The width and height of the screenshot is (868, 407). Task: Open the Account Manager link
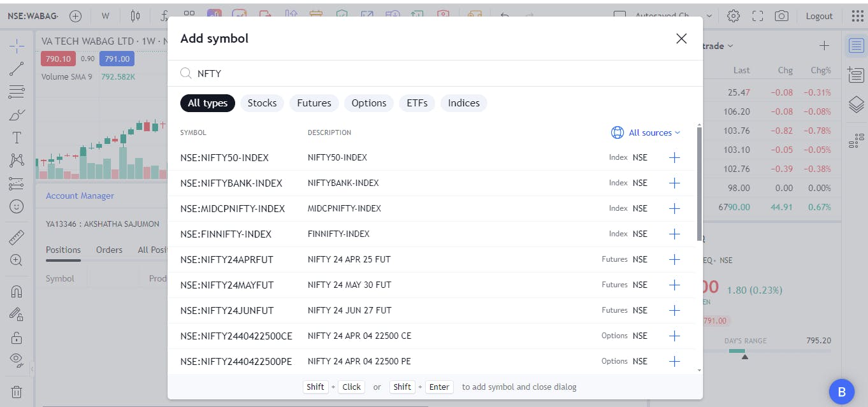point(80,196)
